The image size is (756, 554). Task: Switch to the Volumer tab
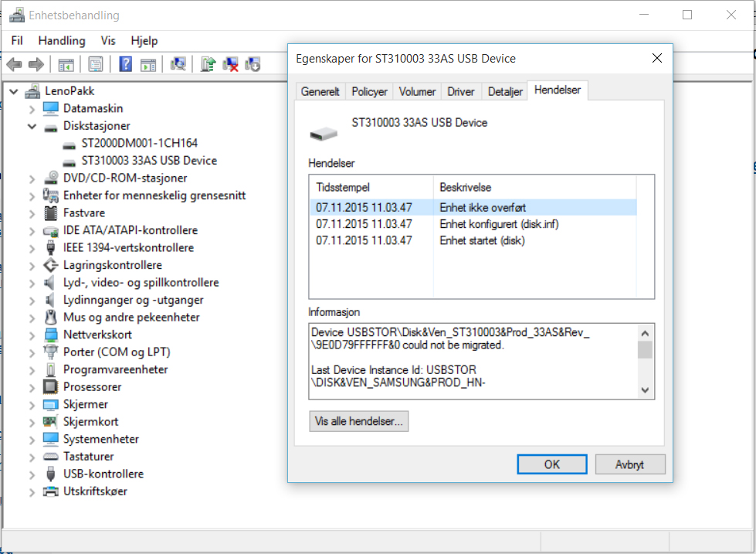[x=417, y=92]
